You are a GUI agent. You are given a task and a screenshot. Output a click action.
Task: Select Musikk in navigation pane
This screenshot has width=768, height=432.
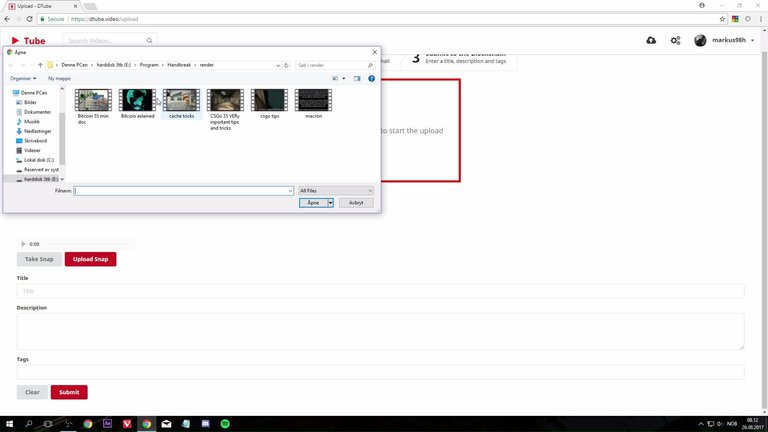[x=32, y=121]
